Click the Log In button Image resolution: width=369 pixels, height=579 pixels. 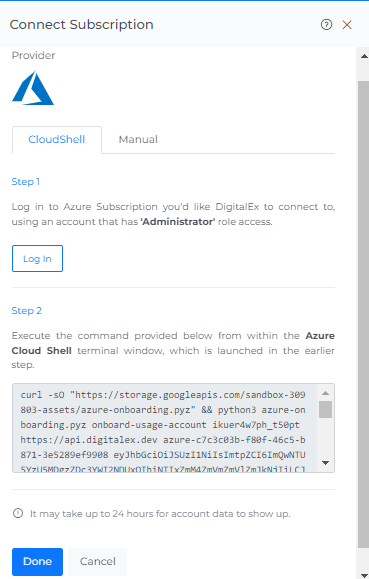[x=37, y=258]
